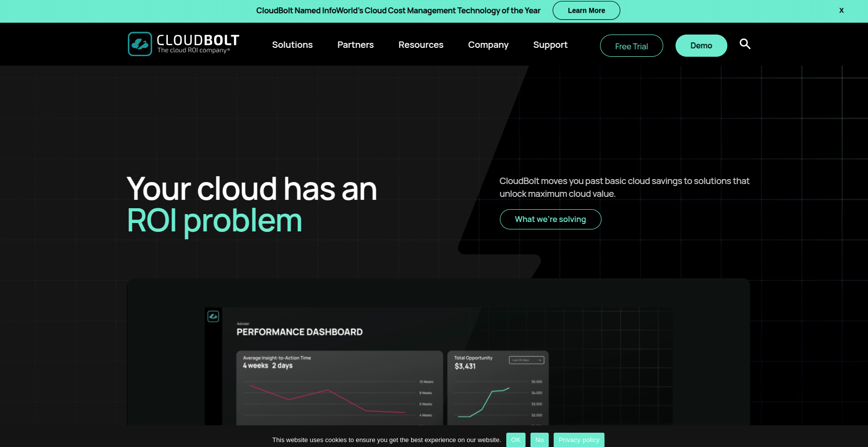Open the Support menu
This screenshot has width=868, height=447.
(x=550, y=45)
